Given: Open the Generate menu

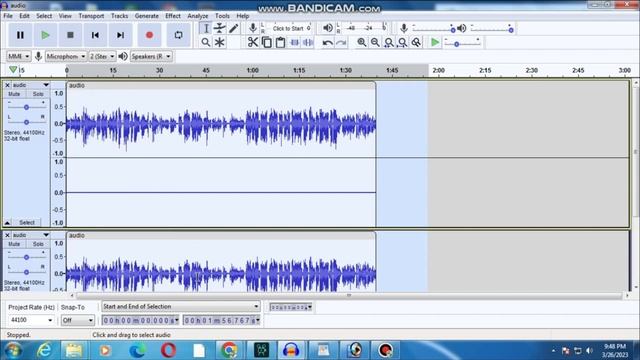Looking at the screenshot, I should tap(147, 16).
